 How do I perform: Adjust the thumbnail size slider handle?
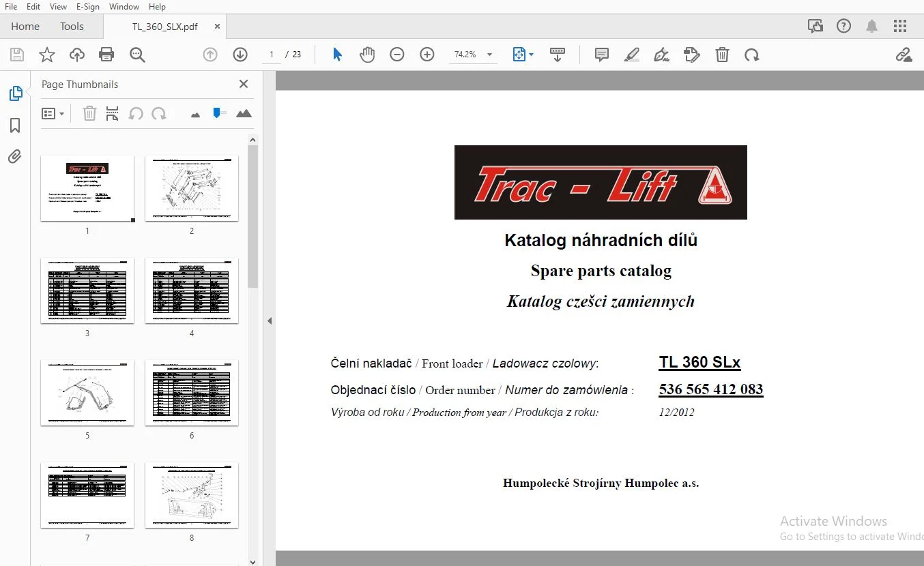pyautogui.click(x=217, y=113)
